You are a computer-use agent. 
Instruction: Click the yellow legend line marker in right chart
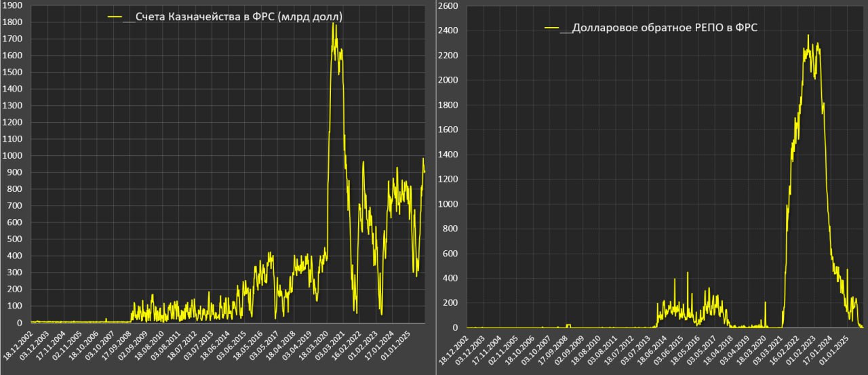pos(551,28)
